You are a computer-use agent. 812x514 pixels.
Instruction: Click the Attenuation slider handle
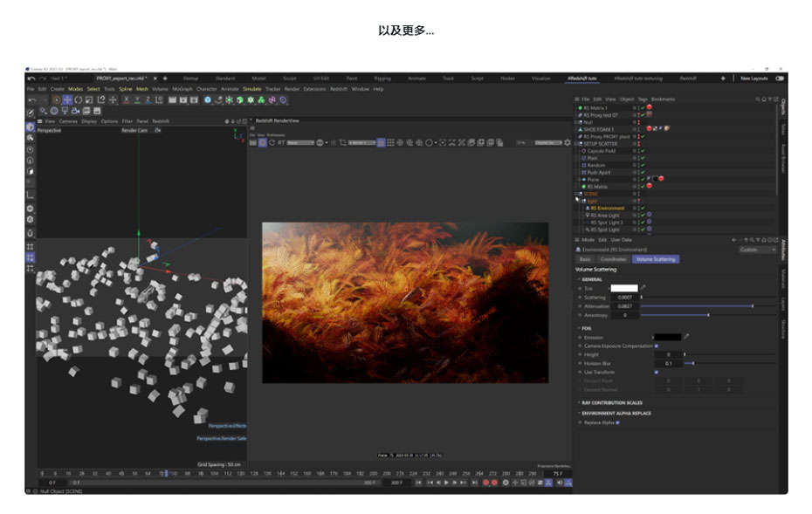(x=753, y=306)
